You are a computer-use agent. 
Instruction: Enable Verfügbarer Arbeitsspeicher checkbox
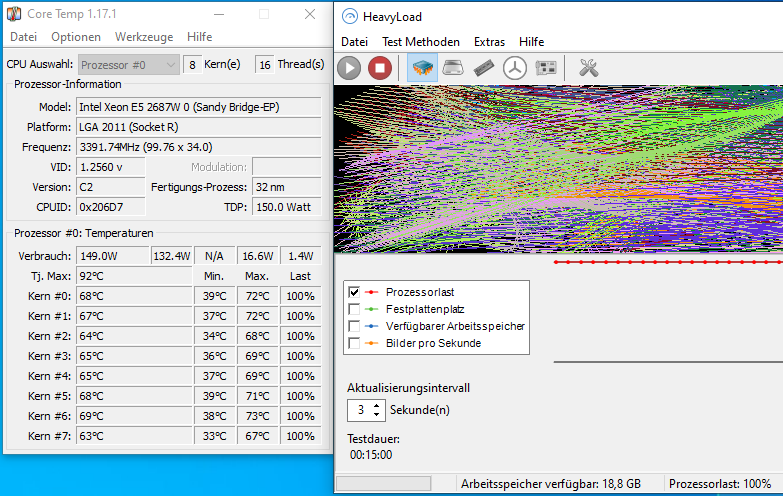click(354, 326)
